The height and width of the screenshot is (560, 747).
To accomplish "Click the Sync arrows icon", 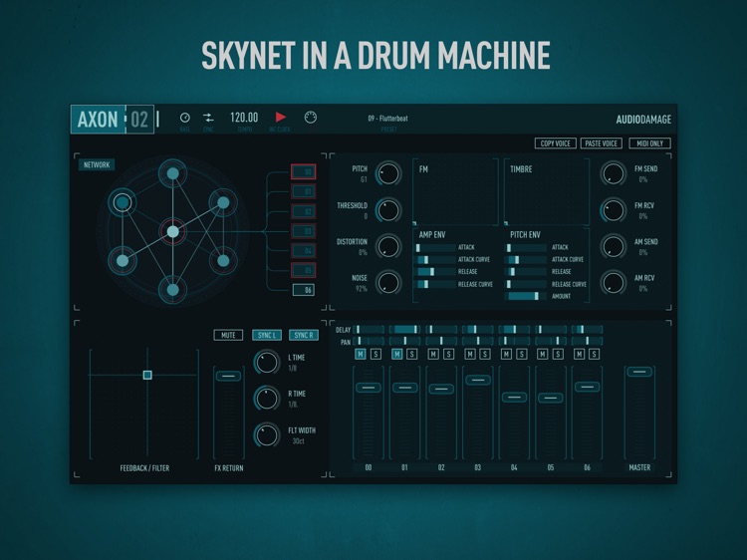I will pyautogui.click(x=208, y=118).
